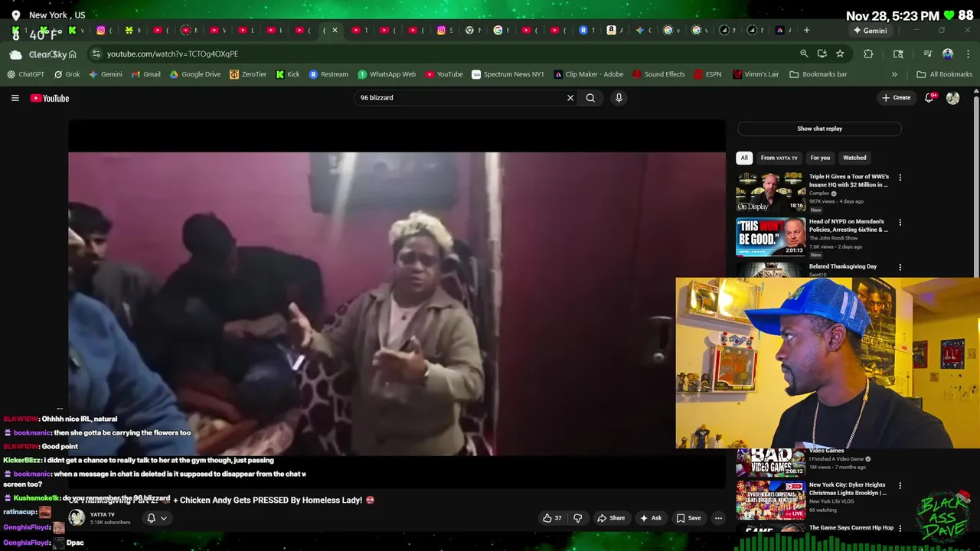Image resolution: width=980 pixels, height=551 pixels.
Task: Open the Chrome three-dot menu
Action: point(968,54)
